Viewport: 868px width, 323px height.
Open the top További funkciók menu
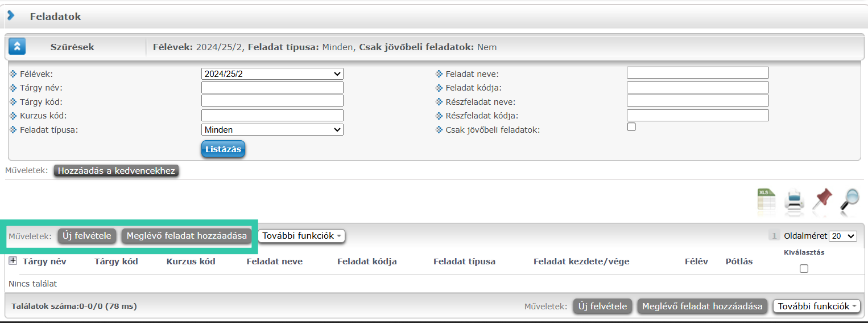[301, 236]
